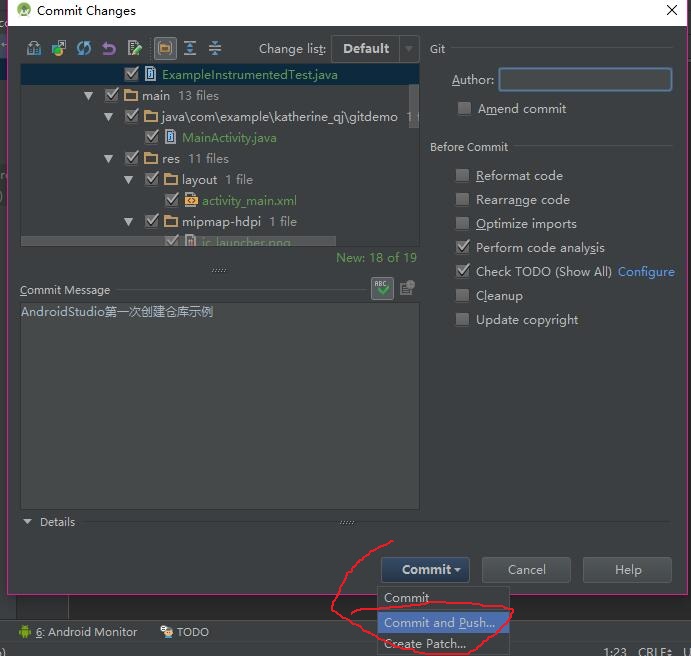Collapse the res folder node
Image resolution: width=691 pixels, height=656 pixels.
108,159
